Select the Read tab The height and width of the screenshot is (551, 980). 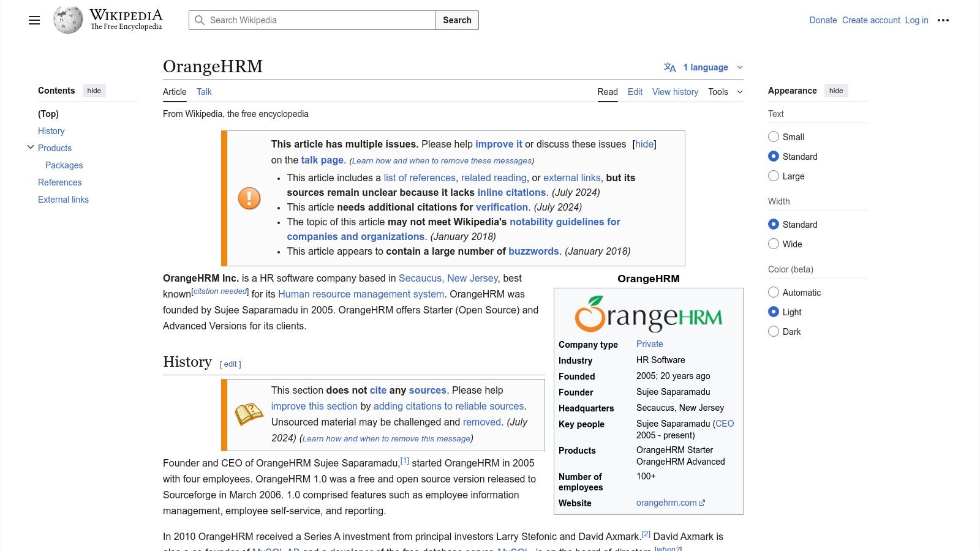pos(608,92)
